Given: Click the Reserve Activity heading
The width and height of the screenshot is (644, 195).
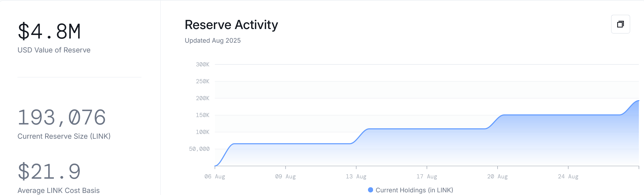Looking at the screenshot, I should (x=231, y=25).
